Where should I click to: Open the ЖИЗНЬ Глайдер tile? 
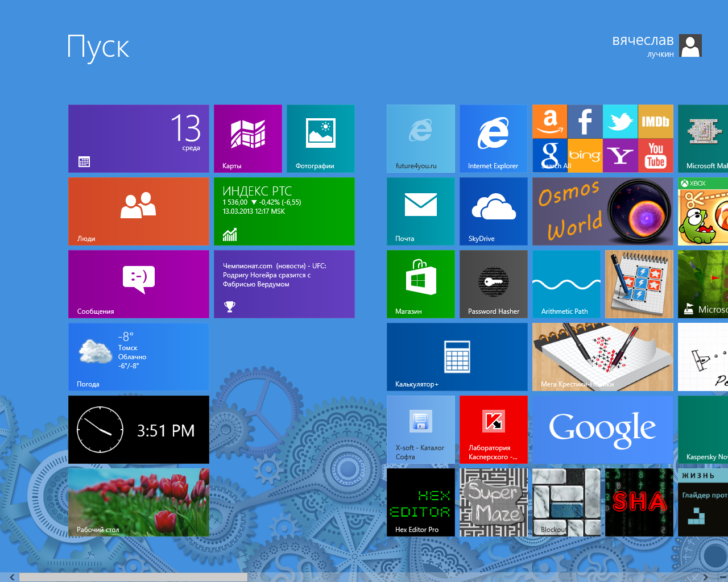click(x=703, y=502)
